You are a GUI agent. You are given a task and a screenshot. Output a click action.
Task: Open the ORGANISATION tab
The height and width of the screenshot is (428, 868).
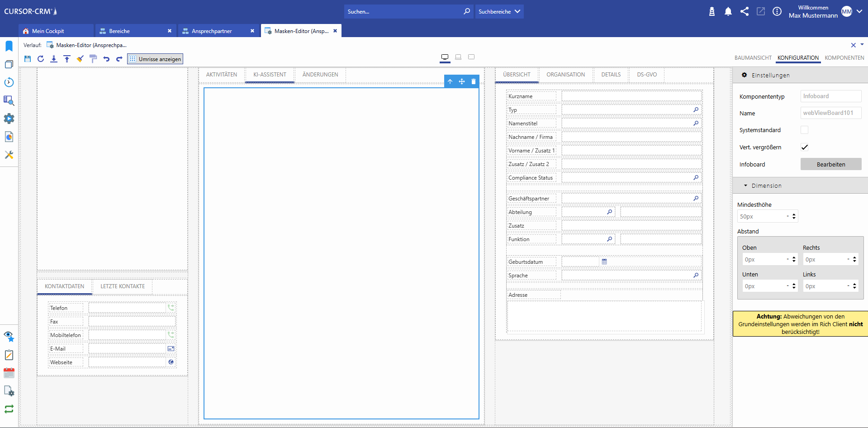coord(565,75)
